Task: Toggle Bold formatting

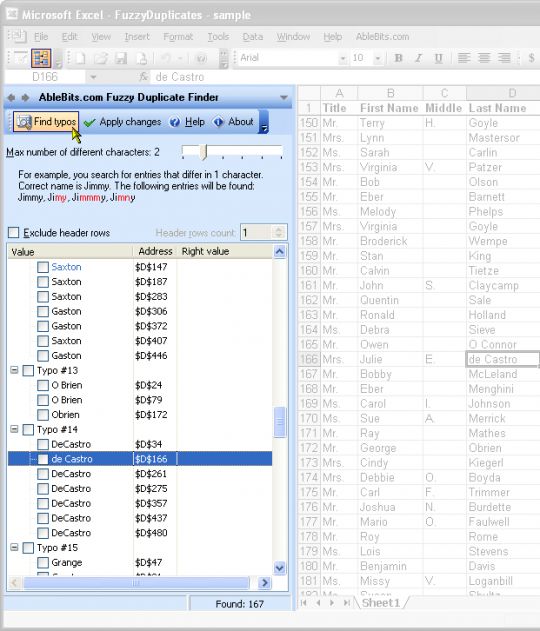Action: click(398, 58)
